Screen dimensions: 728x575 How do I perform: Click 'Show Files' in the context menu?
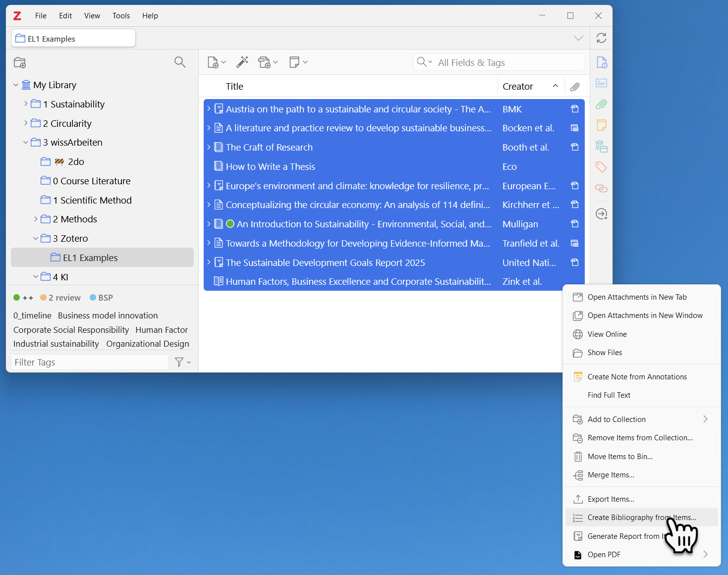(x=605, y=352)
